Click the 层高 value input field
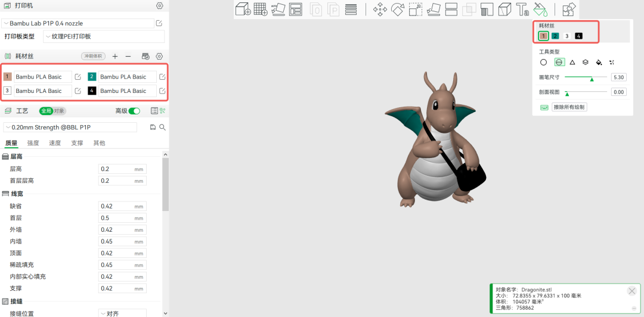Image resolution: width=644 pixels, height=317 pixels. tap(122, 169)
